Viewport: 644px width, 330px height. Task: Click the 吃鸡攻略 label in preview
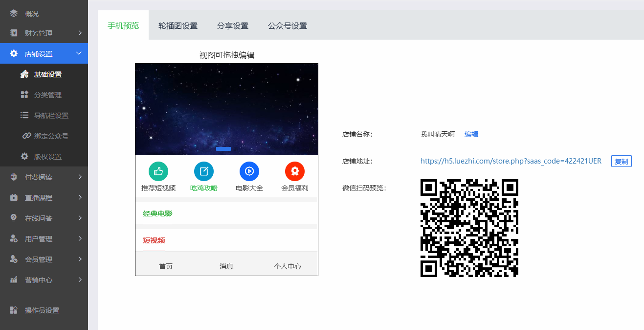204,188
